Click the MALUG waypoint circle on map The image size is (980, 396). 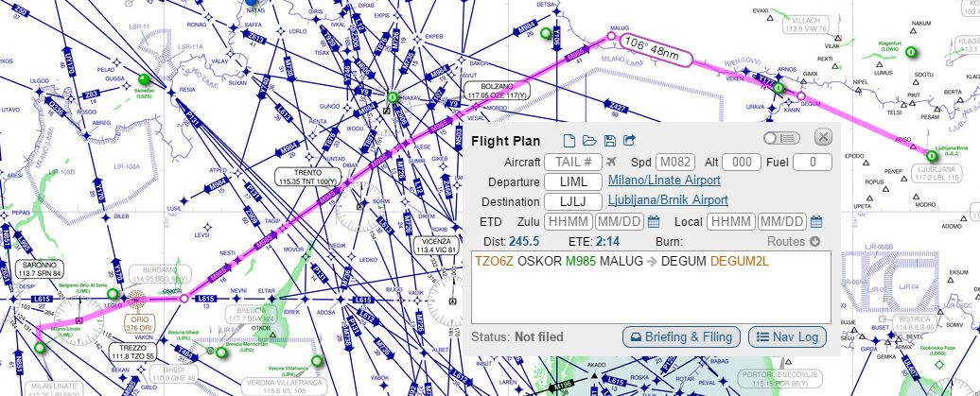(611, 37)
